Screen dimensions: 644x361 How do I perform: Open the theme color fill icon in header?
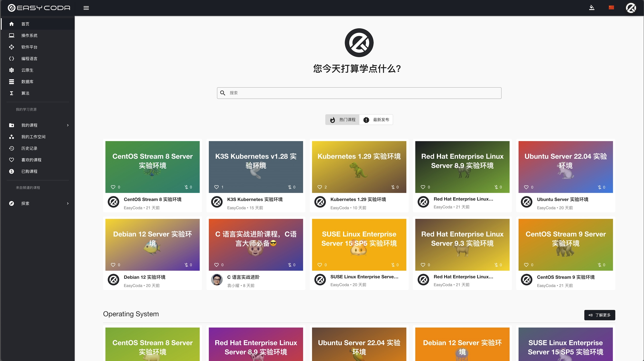(x=592, y=8)
